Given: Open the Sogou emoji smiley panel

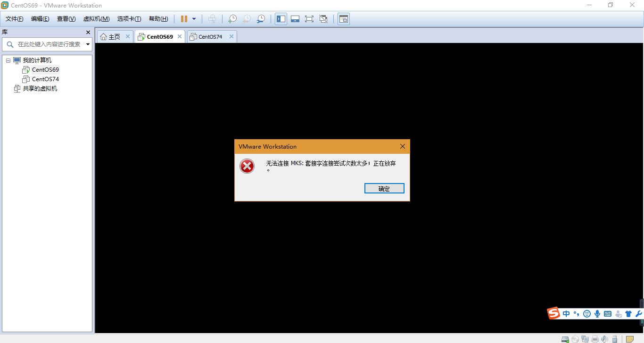Looking at the screenshot, I should pos(587,314).
